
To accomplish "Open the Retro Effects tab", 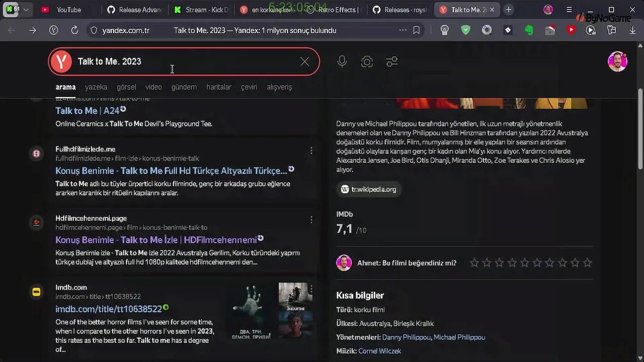I will tap(334, 10).
